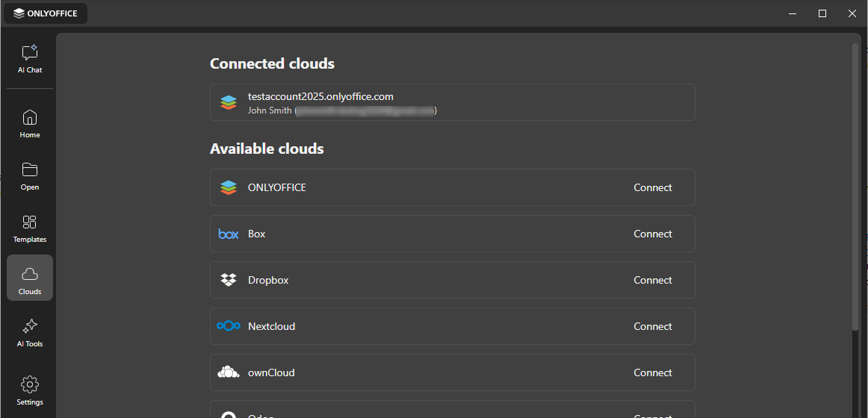Click the connected account's ONLYOFFICE icon
868x418 pixels.
click(x=228, y=102)
